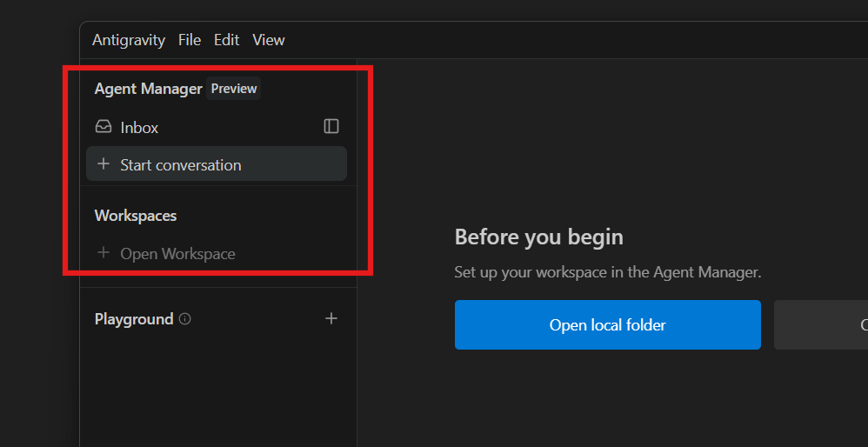Screen dimensions: 868x447
Task: Click the Inbox tray icon
Action: tap(103, 127)
